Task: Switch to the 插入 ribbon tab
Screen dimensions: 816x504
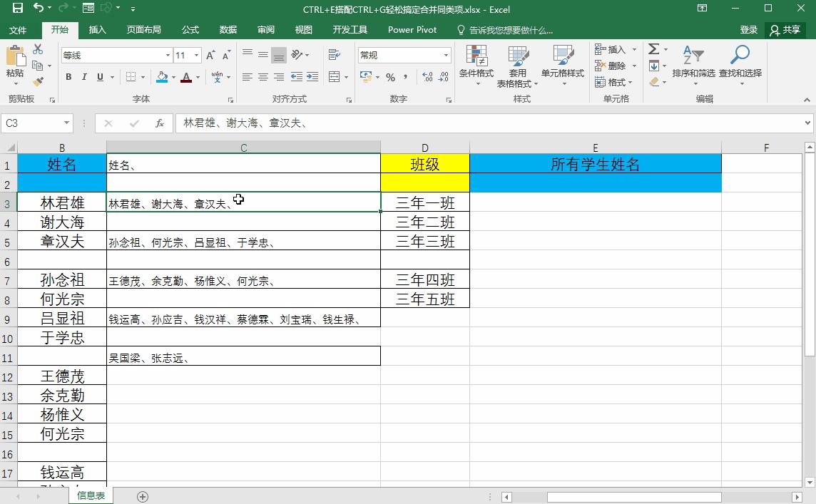Action: [x=97, y=30]
